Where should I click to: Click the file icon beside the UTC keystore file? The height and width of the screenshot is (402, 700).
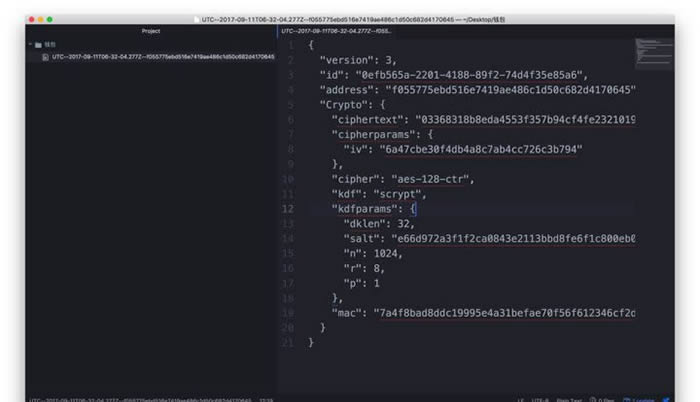tap(45, 56)
